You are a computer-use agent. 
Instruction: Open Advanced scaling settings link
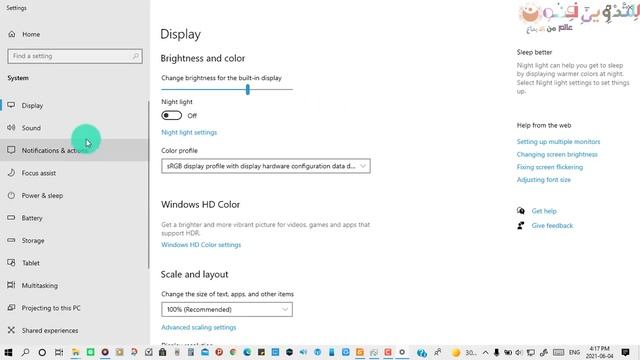198,327
